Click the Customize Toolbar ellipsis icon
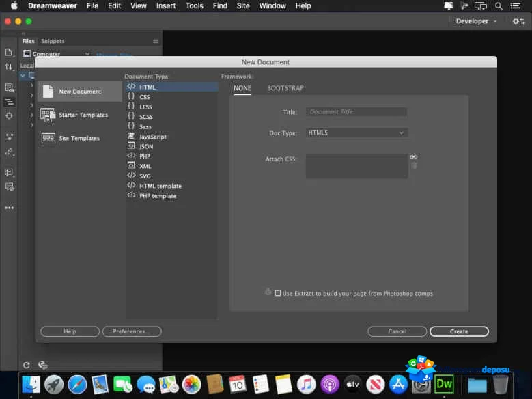Image resolution: width=532 pixels, height=399 pixels. point(10,208)
